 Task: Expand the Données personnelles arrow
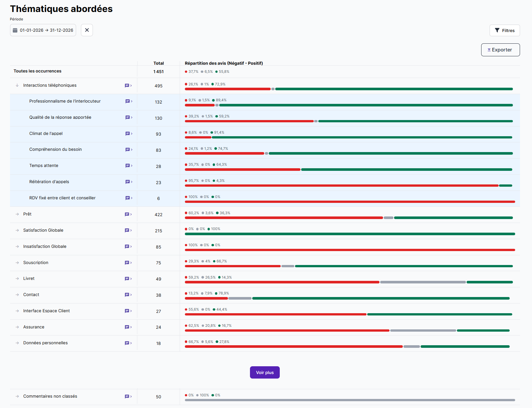[x=17, y=343]
